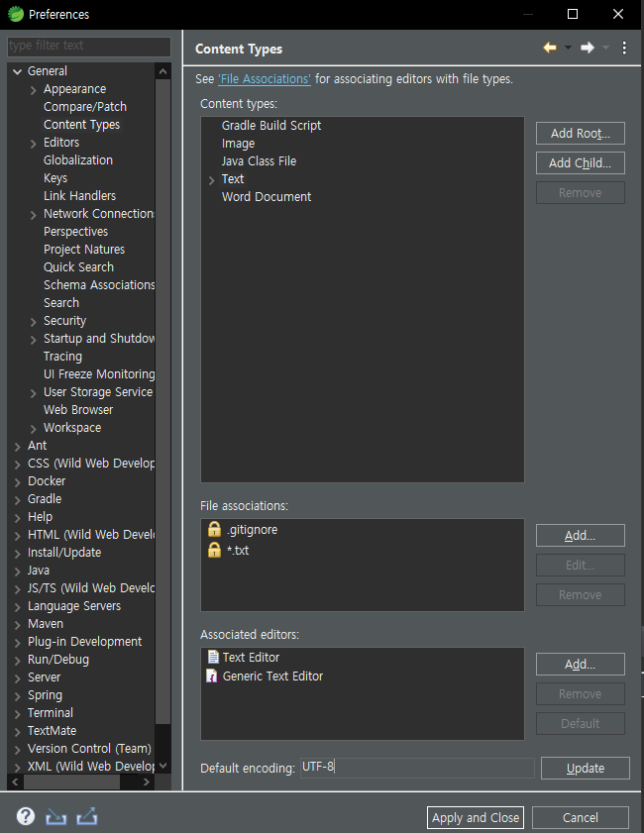Click the export preferences icon

tap(87, 816)
